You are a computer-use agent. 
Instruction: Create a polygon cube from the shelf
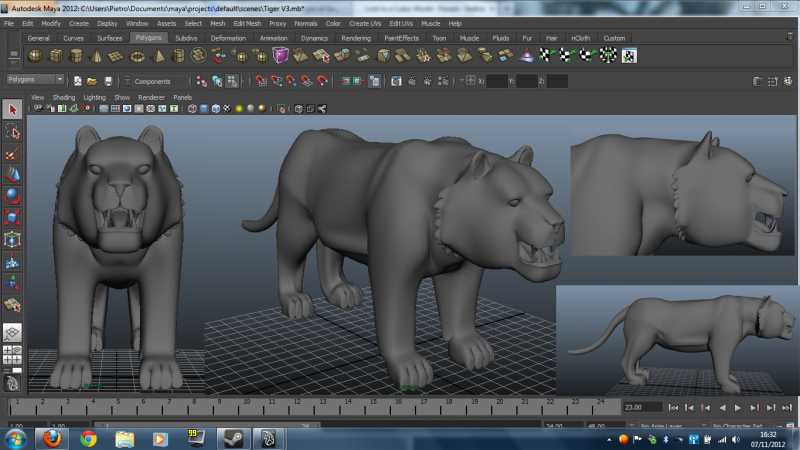[x=56, y=55]
